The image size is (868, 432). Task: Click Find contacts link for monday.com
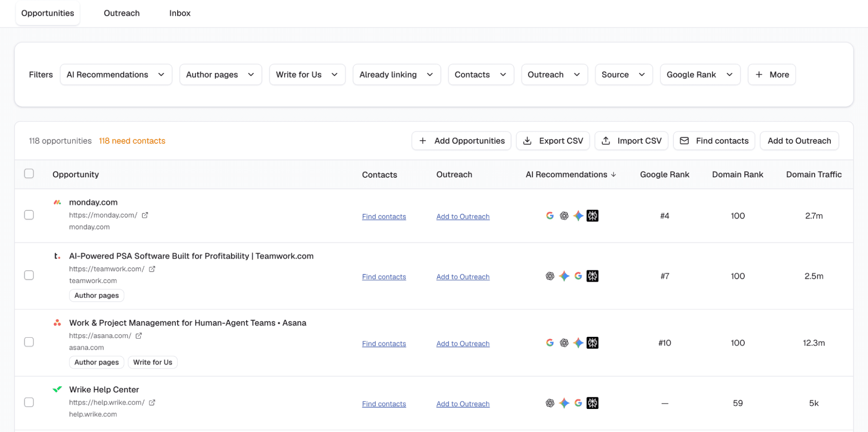click(x=384, y=216)
